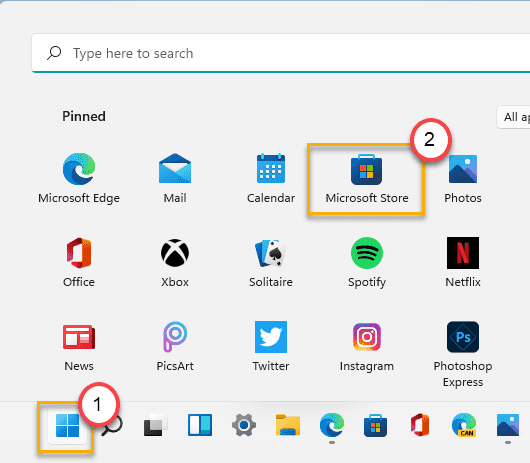This screenshot has width=530, height=463.
Task: Open Settings gear in the taskbar
Action: click(244, 425)
